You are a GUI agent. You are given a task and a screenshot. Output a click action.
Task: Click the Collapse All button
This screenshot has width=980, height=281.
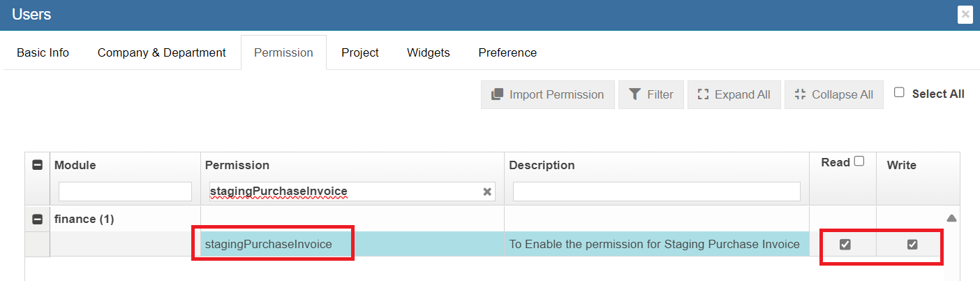click(x=833, y=94)
